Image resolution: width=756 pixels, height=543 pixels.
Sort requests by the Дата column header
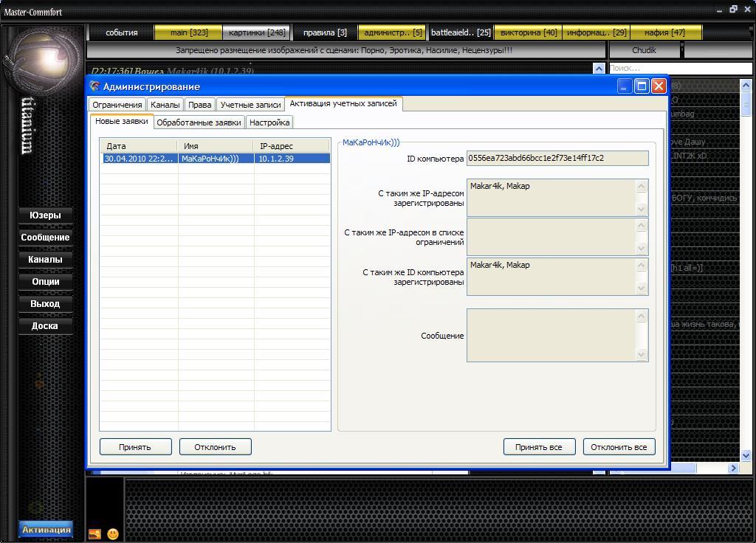(x=138, y=146)
